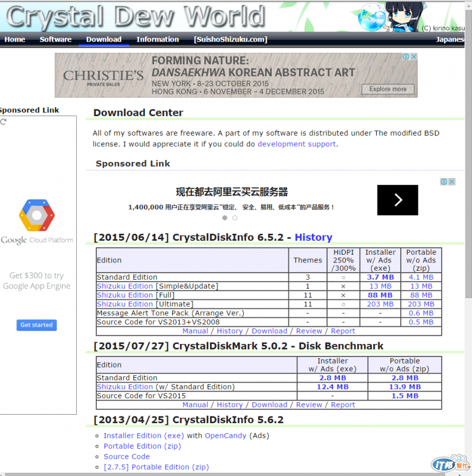This screenshot has width=472, height=476.
Task: Open Download link under CrystalDiskInfo table
Action: (269, 331)
